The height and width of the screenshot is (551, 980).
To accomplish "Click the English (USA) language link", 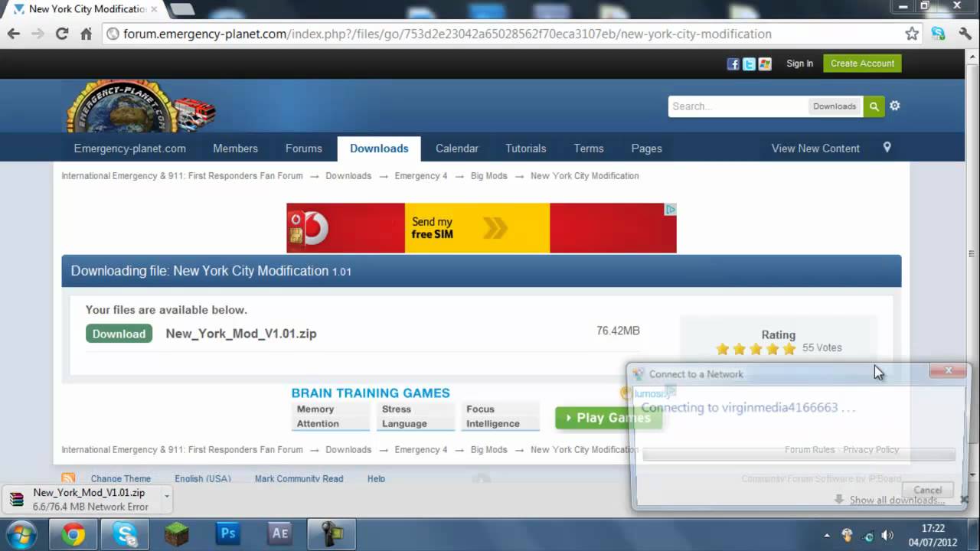I will 202,479.
